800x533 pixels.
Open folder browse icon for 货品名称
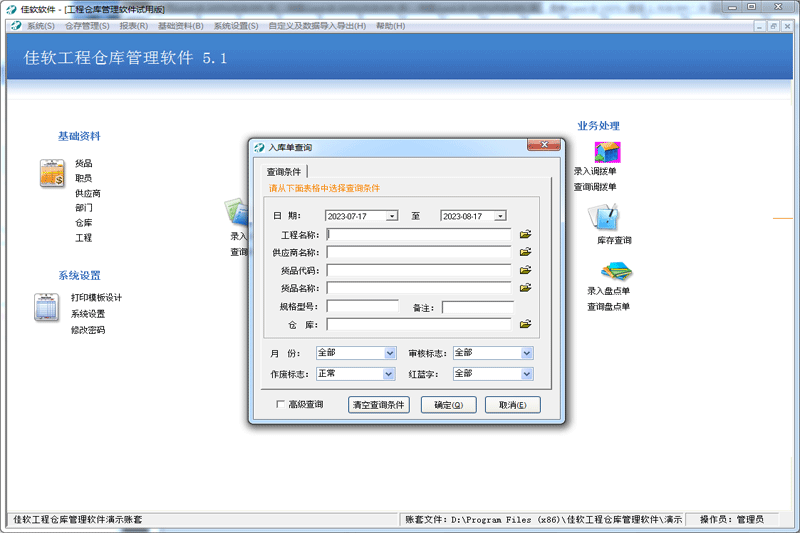[526, 288]
